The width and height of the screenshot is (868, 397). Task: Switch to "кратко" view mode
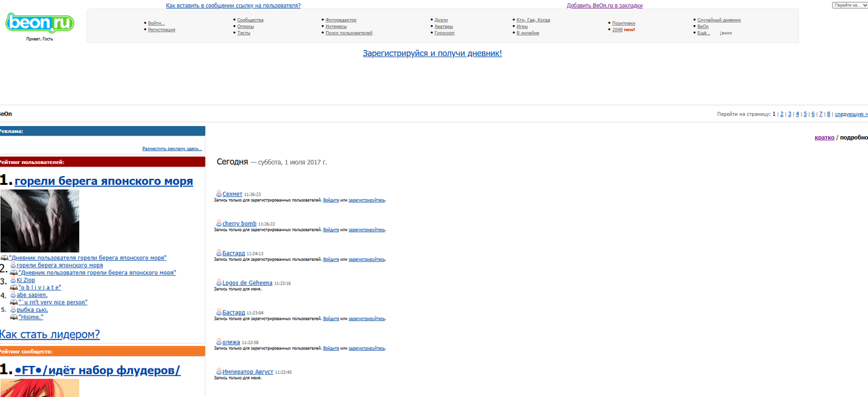coord(824,138)
